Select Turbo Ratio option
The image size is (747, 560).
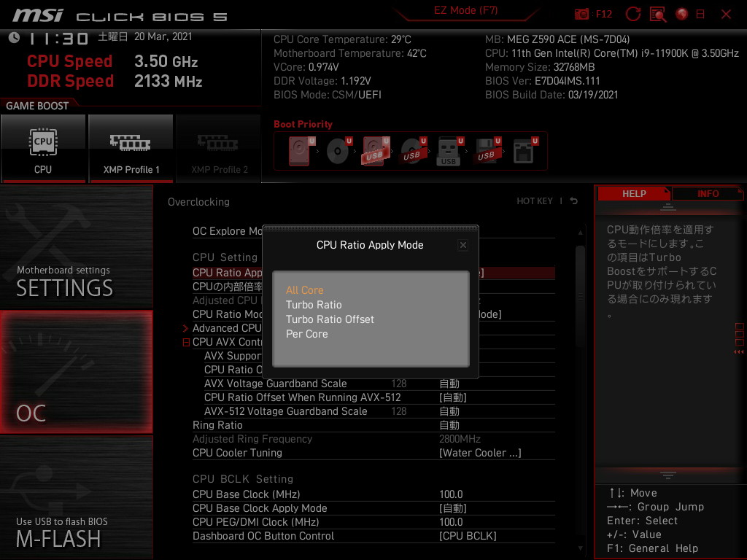click(x=314, y=305)
